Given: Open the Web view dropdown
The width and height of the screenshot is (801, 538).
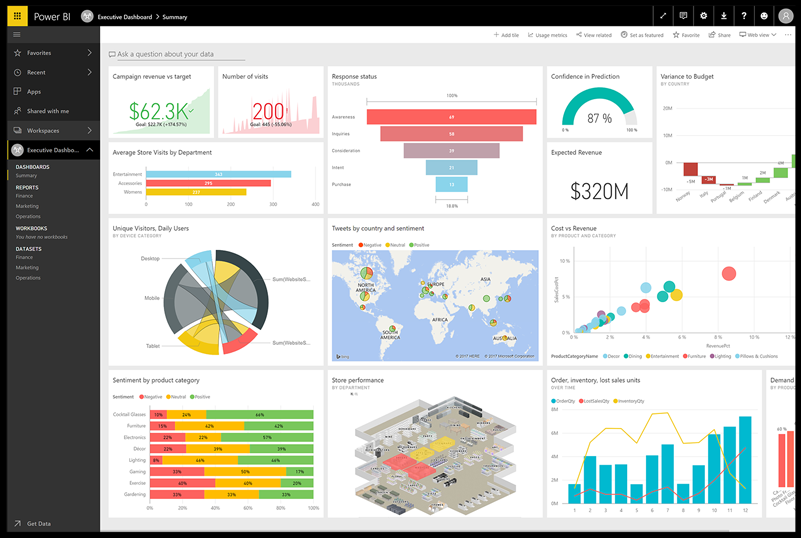Looking at the screenshot, I should pyautogui.click(x=757, y=35).
